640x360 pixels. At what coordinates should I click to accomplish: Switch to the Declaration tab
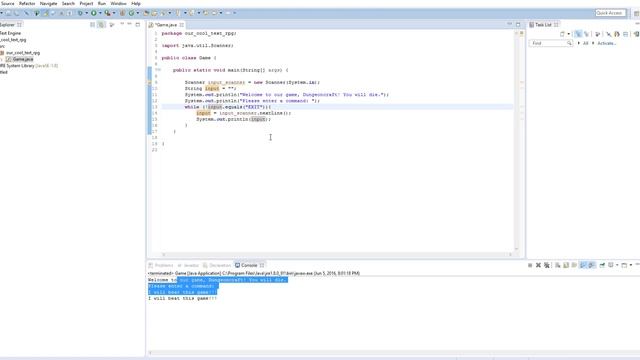click(217, 265)
